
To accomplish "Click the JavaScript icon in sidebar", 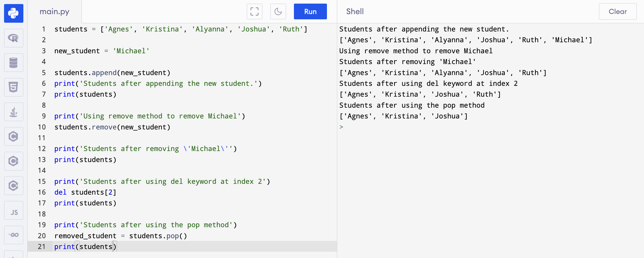I will pos(13,212).
